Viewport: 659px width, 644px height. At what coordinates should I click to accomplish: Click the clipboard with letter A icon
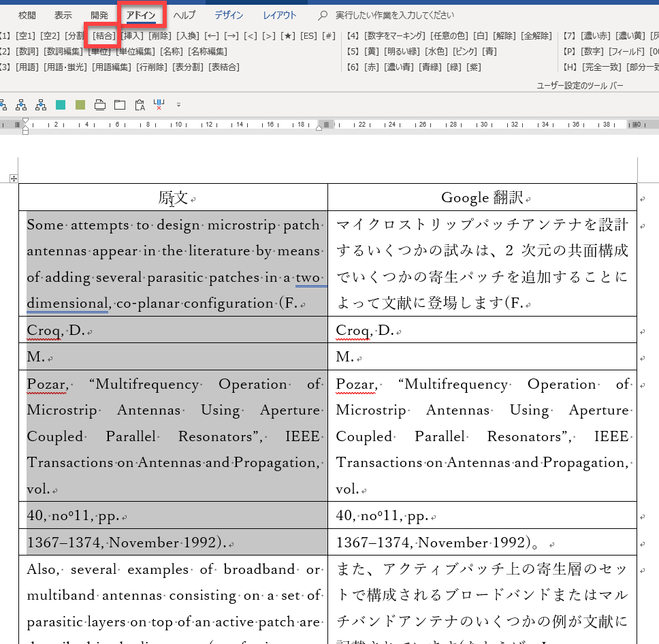tap(140, 105)
